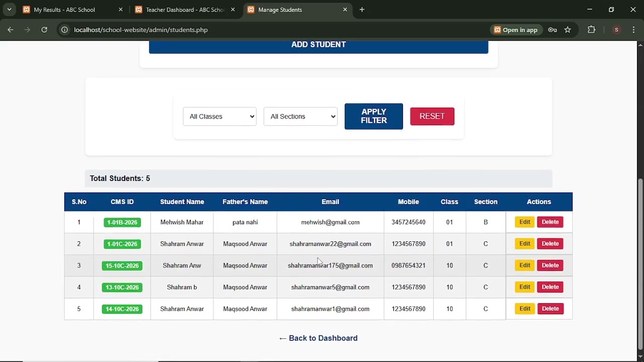The height and width of the screenshot is (362, 644).
Task: Click CMS ID badge 15-10C-2026
Action: click(x=122, y=265)
